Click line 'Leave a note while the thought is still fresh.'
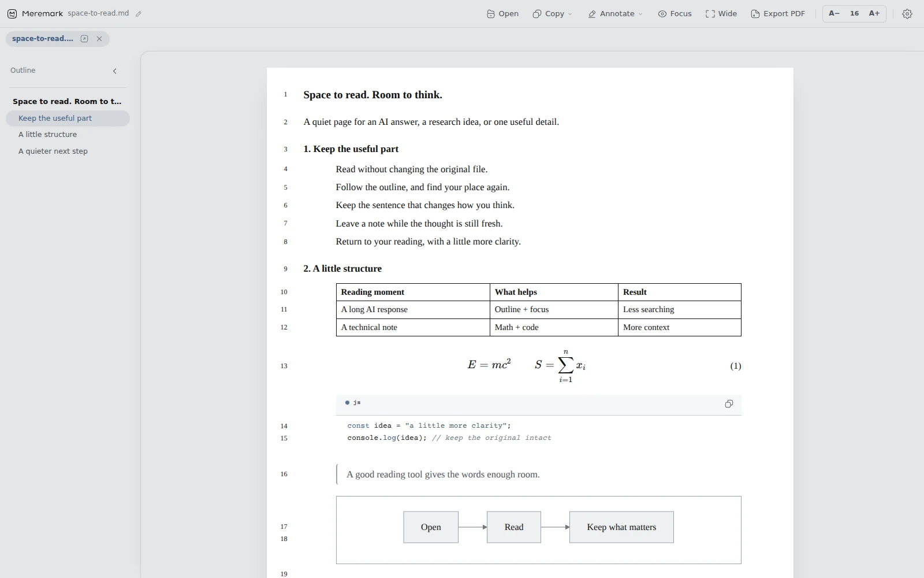The image size is (924, 578). (419, 224)
